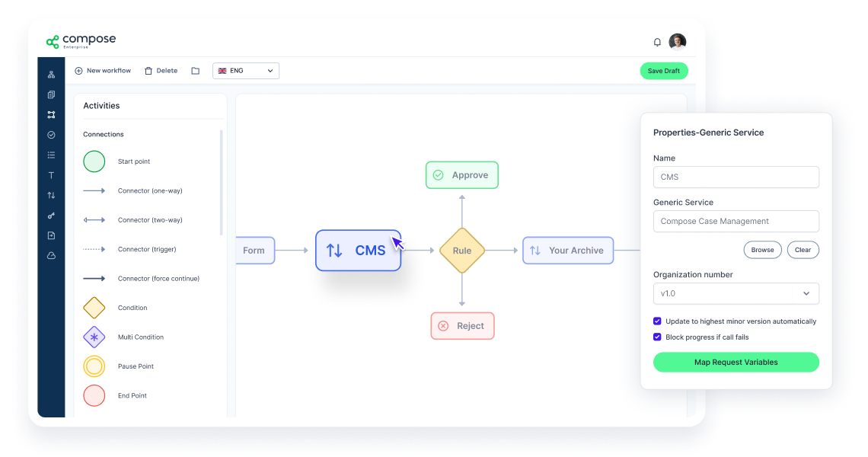
Task: Open the user profile avatar
Action: (x=677, y=42)
